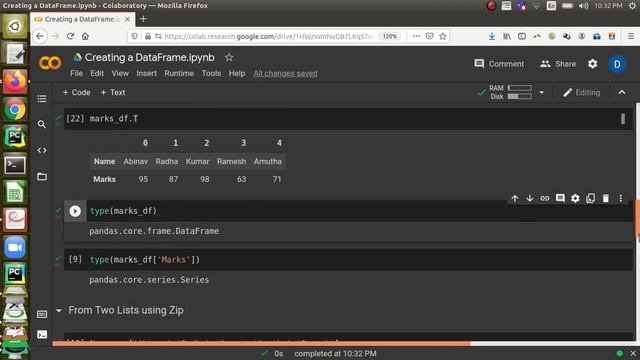Click 120% zoom level indicator
The image size is (640, 360).
(389, 36)
